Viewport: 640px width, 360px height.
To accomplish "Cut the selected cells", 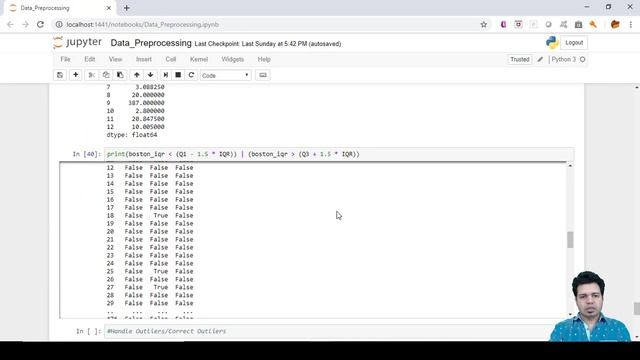I will [92, 75].
